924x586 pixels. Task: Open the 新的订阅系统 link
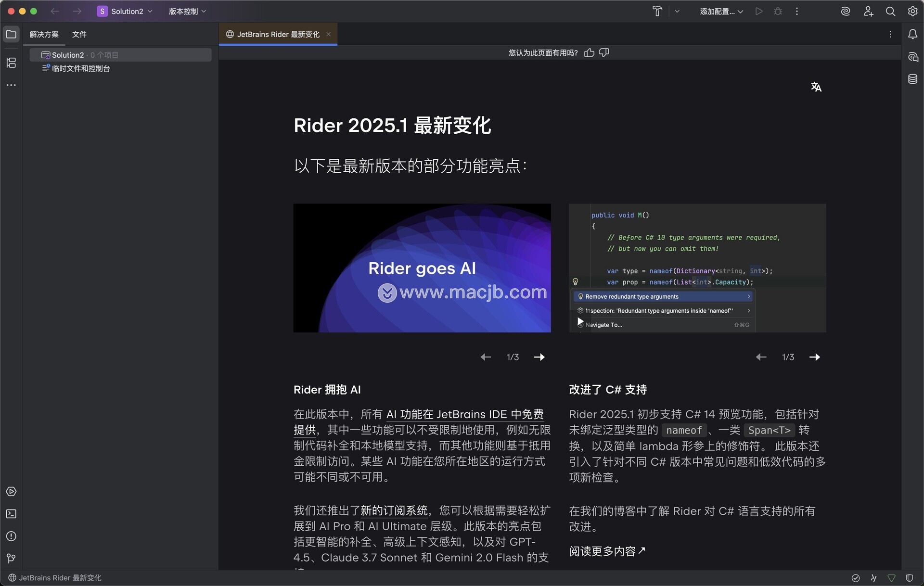(x=394, y=510)
